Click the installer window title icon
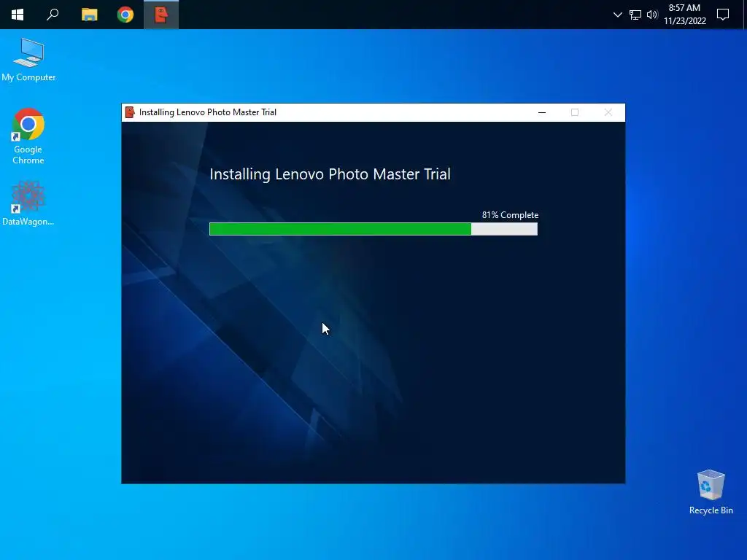Viewport: 747px width, 560px height. tap(130, 112)
